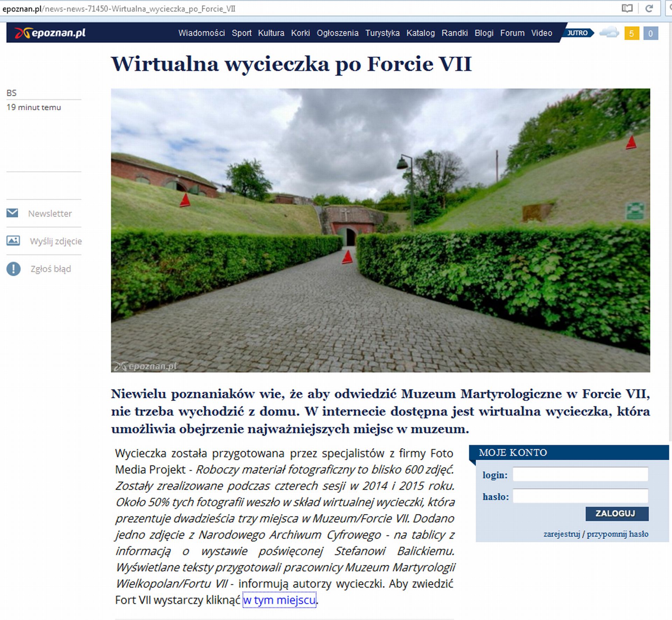672x620 pixels.
Task: Click the '19 minut temu' timestamp
Action: coord(34,107)
